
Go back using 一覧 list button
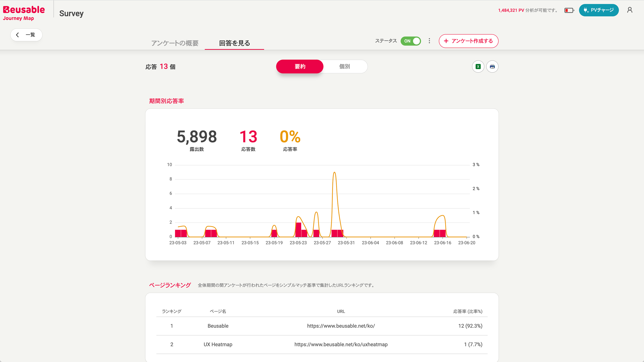click(26, 35)
